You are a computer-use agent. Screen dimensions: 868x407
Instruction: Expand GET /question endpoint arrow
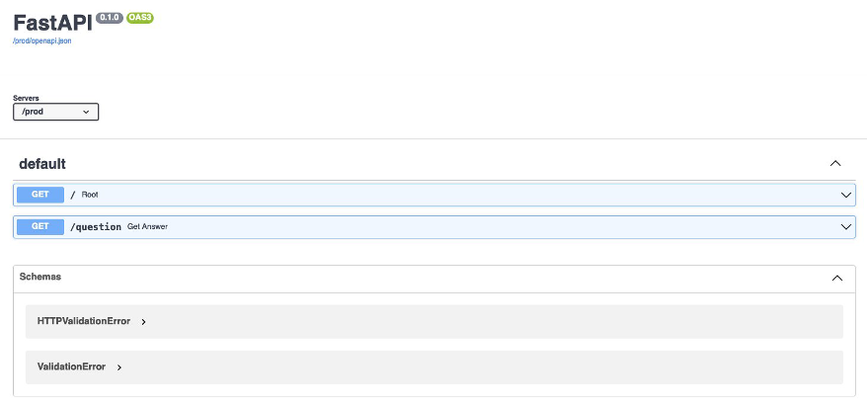pyautogui.click(x=846, y=226)
